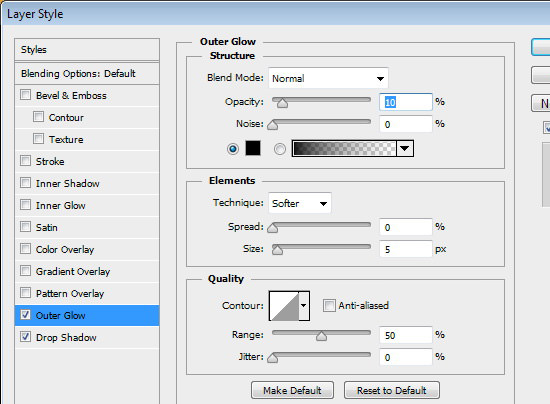Select the gradient radio button
Viewport: 550px width, 404px height.
(280, 149)
